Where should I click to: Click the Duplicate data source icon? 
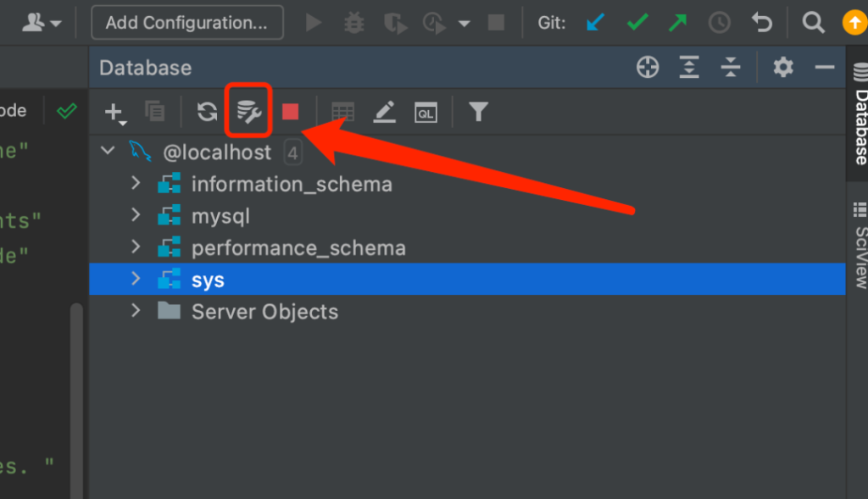click(155, 112)
